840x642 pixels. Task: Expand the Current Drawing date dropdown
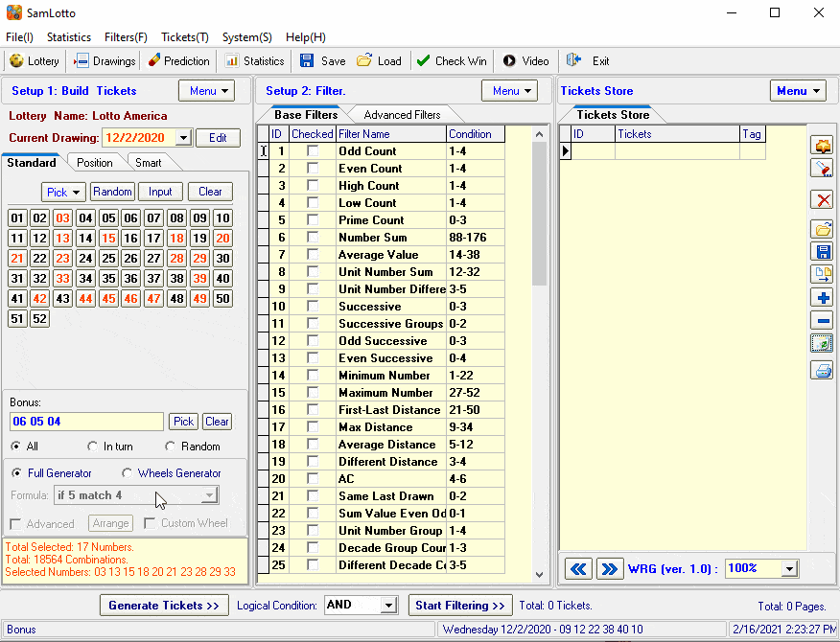pyautogui.click(x=184, y=138)
